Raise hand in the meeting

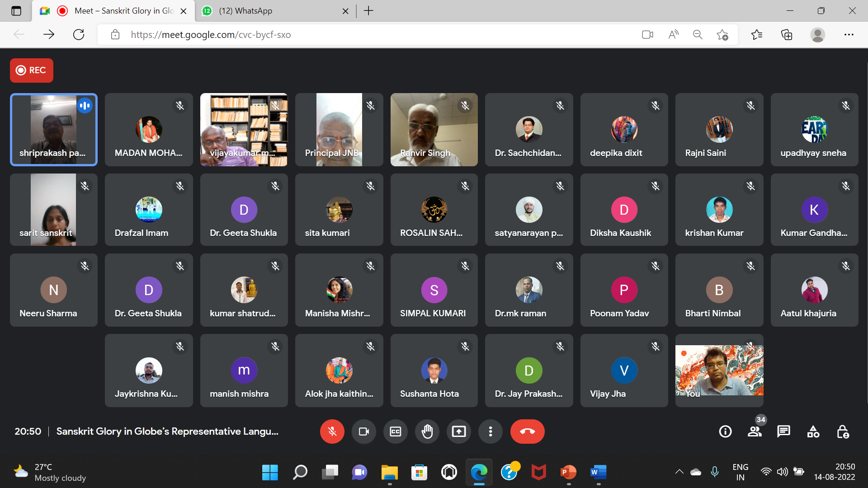tap(427, 432)
